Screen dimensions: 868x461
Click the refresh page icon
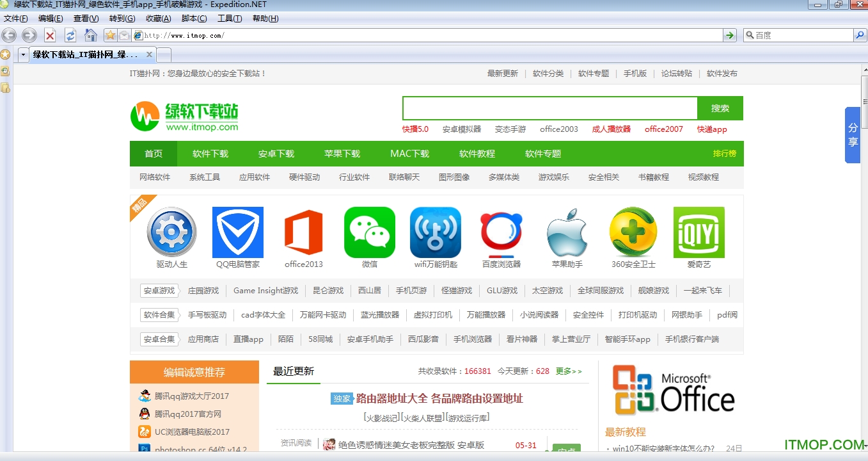[x=70, y=35]
